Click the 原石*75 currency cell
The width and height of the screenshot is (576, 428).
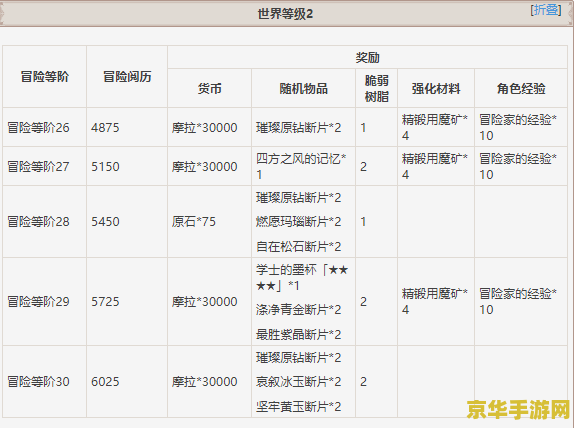194,222
